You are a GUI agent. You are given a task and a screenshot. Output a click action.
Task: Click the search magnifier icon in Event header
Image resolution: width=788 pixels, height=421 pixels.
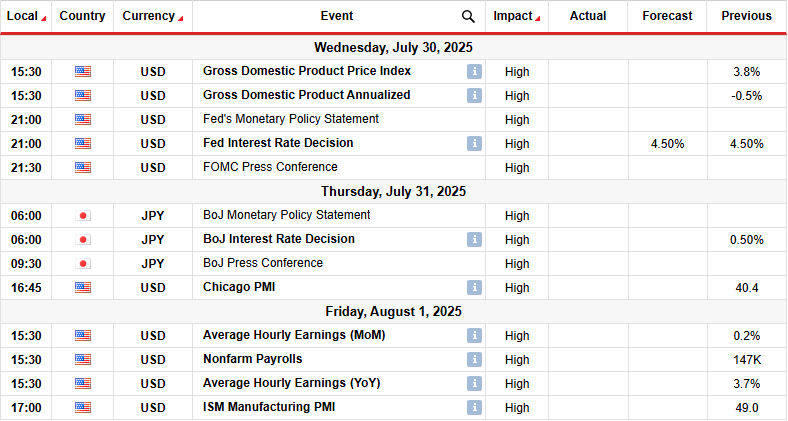[x=468, y=16]
